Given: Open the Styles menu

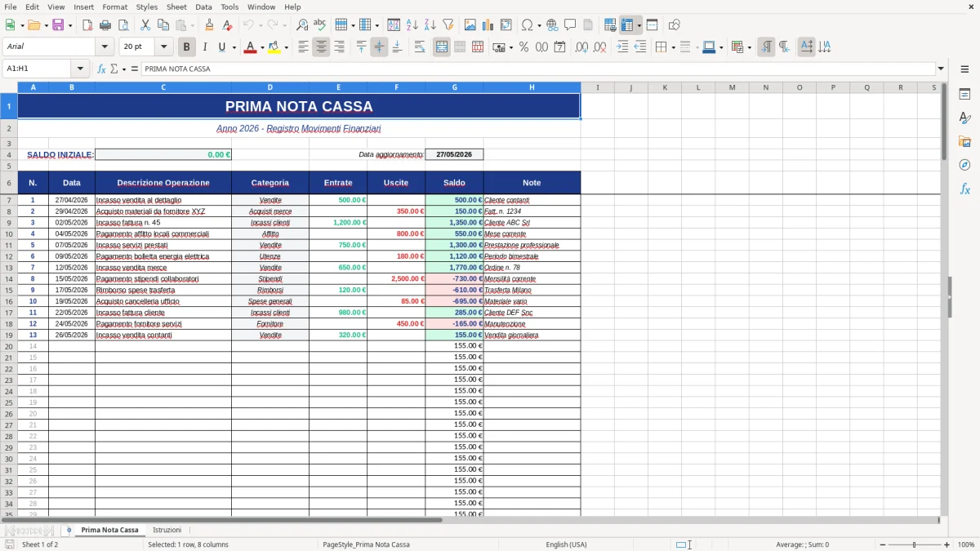Looking at the screenshot, I should tap(147, 7).
